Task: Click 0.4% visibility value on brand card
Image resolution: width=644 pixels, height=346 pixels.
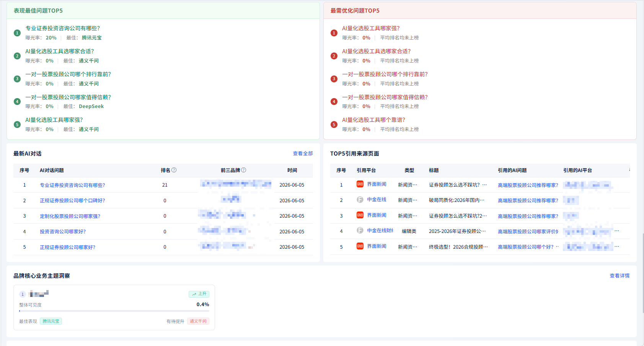Action: (x=203, y=305)
